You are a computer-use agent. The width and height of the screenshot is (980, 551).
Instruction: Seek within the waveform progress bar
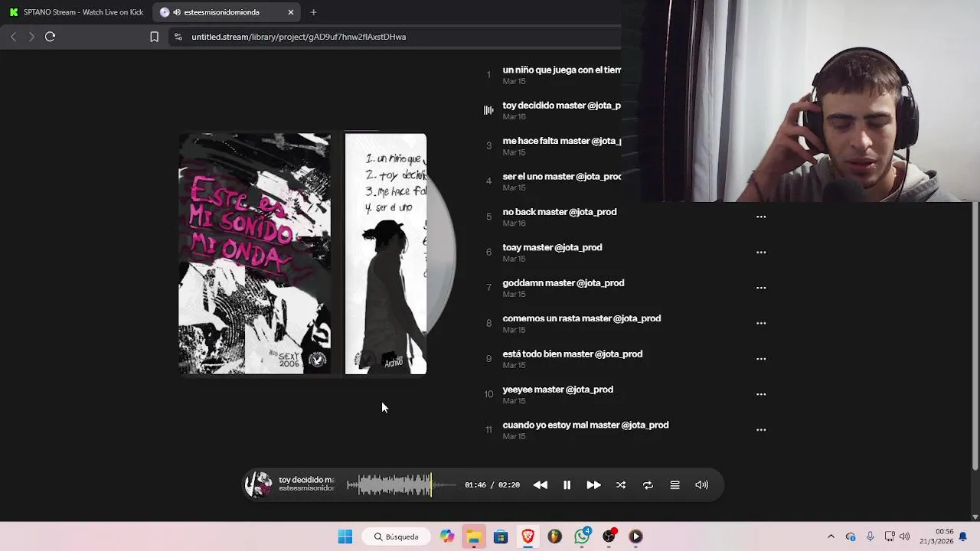[x=401, y=484]
